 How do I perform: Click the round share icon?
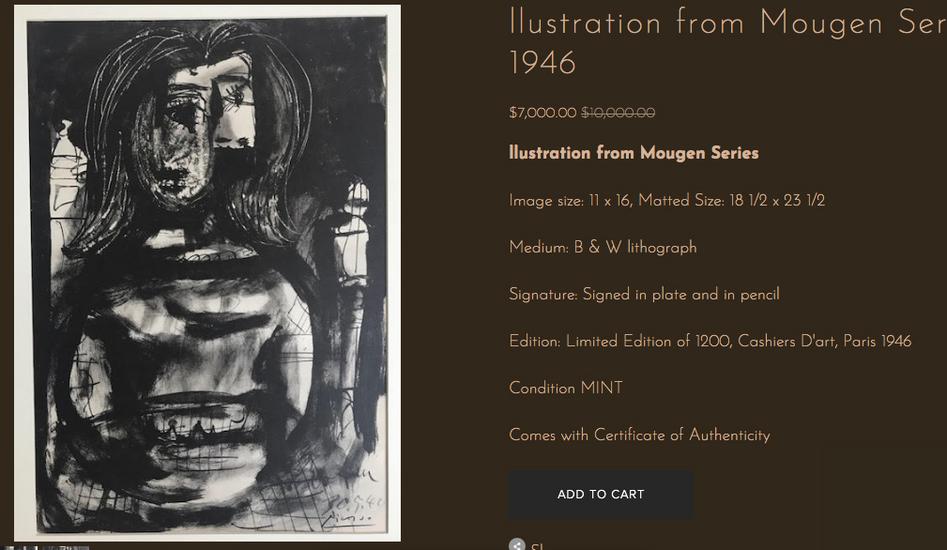tap(516, 545)
